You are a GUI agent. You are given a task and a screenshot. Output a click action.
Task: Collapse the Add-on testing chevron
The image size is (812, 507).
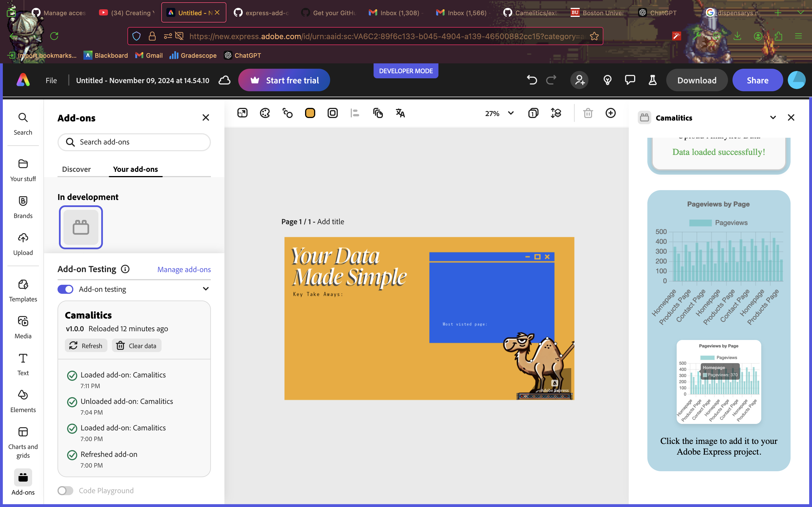206,289
